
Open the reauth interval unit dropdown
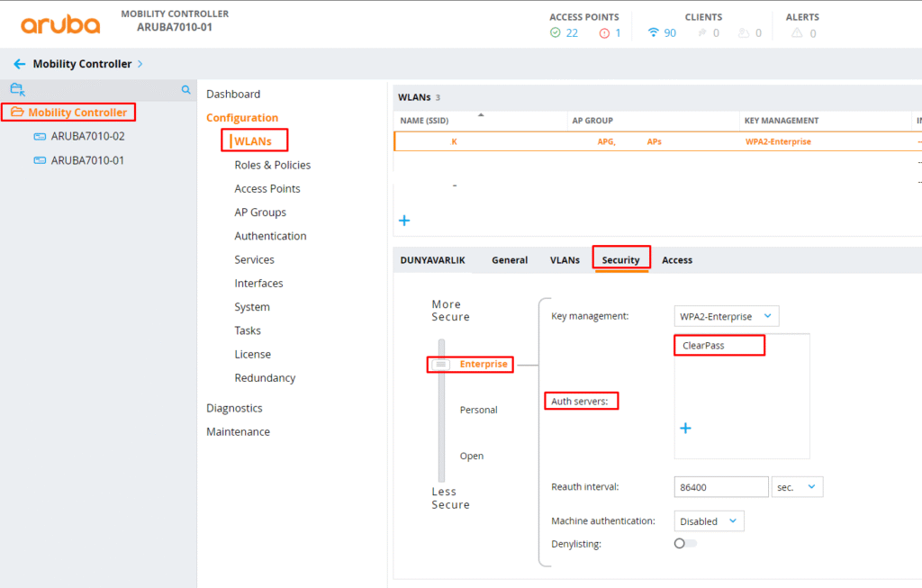click(797, 487)
